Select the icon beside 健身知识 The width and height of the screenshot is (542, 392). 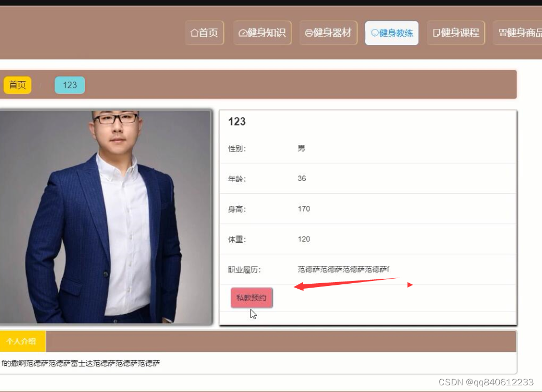[x=243, y=33]
